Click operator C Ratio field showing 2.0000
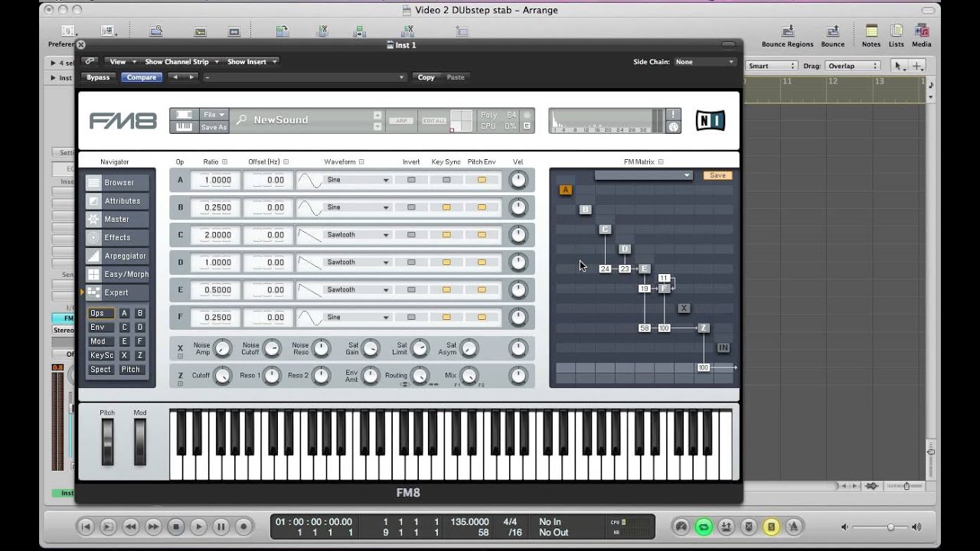Image resolution: width=980 pixels, height=551 pixels. [214, 235]
